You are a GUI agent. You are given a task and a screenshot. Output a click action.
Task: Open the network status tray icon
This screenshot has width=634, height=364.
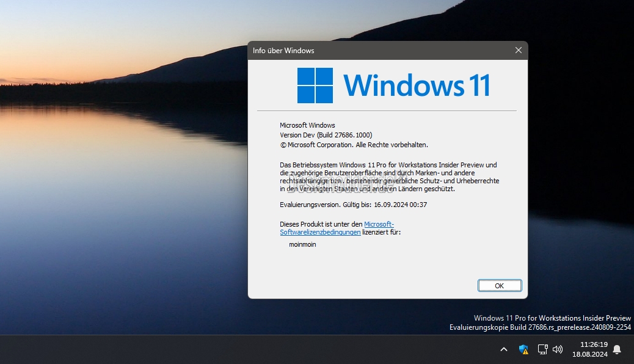click(542, 349)
